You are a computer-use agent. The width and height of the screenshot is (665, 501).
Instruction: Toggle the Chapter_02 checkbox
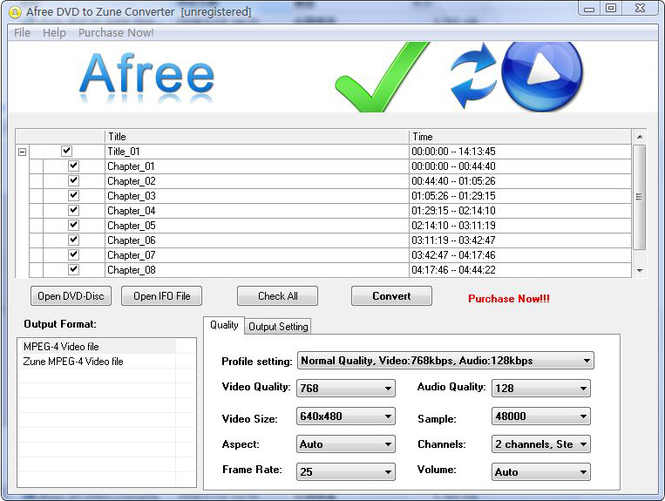click(x=73, y=181)
